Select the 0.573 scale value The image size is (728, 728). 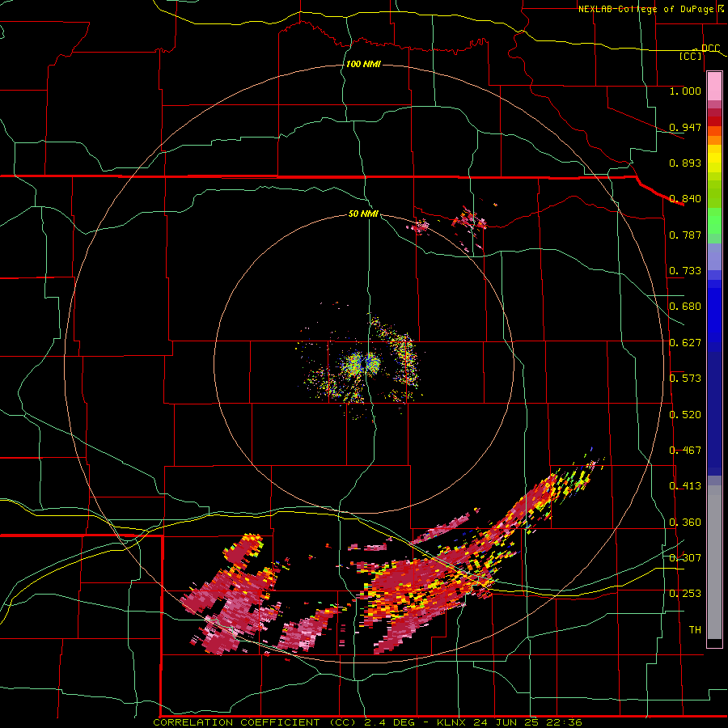[685, 379]
